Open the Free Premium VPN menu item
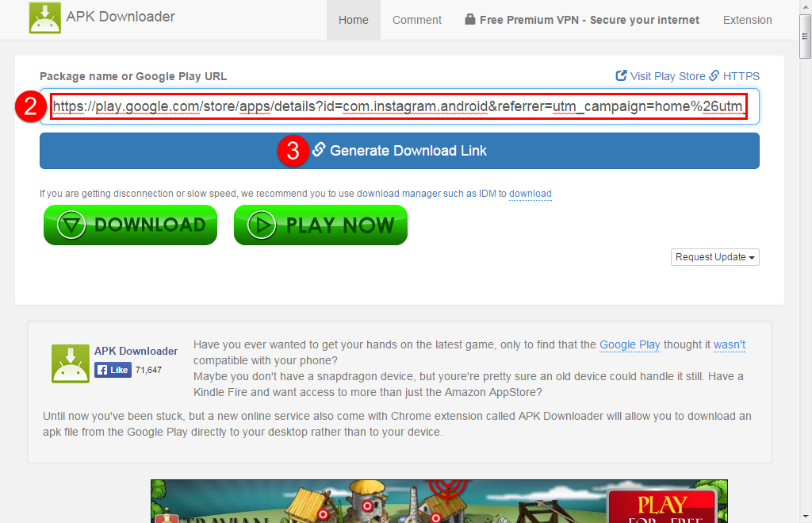812x523 pixels. coord(582,20)
